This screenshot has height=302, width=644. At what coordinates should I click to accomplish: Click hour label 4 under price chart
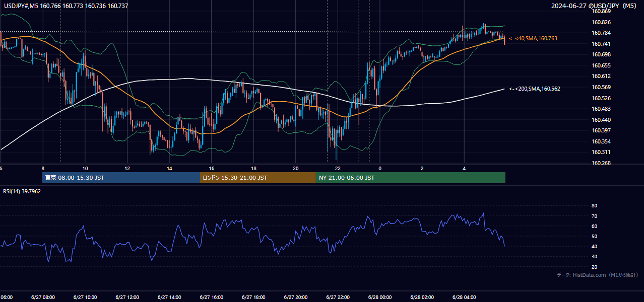pyautogui.click(x=464, y=169)
